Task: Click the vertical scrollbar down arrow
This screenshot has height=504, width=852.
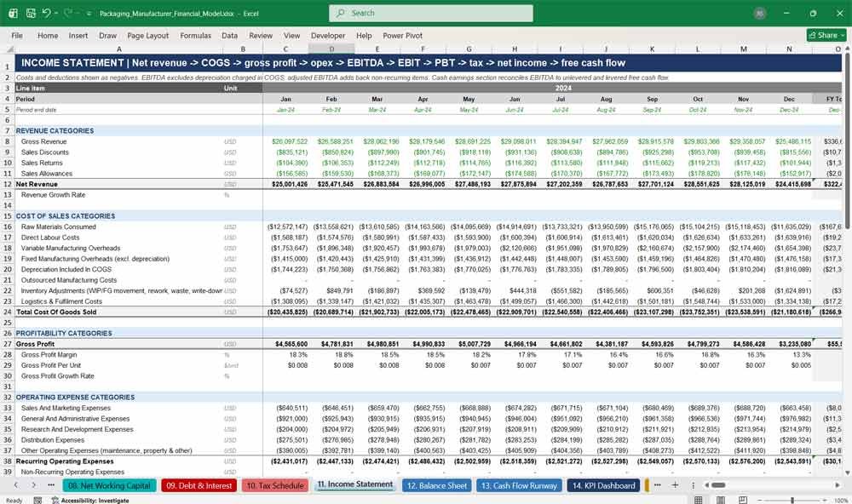Action: click(847, 472)
